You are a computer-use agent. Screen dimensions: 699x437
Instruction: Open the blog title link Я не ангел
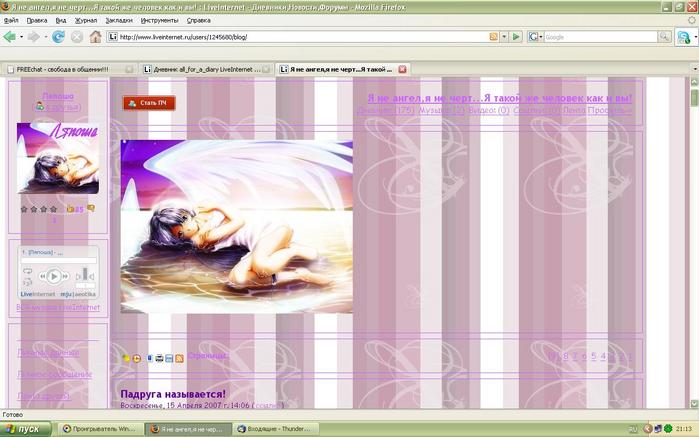(500, 98)
